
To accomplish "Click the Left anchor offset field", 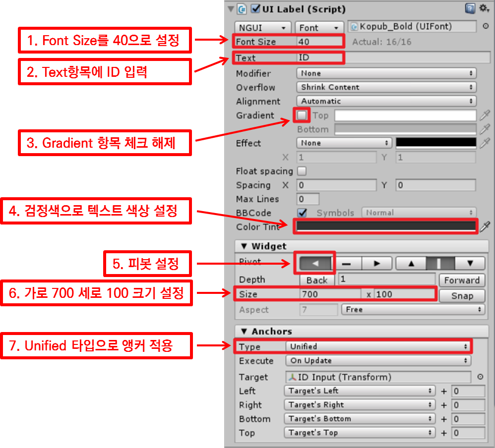I will tap(468, 391).
